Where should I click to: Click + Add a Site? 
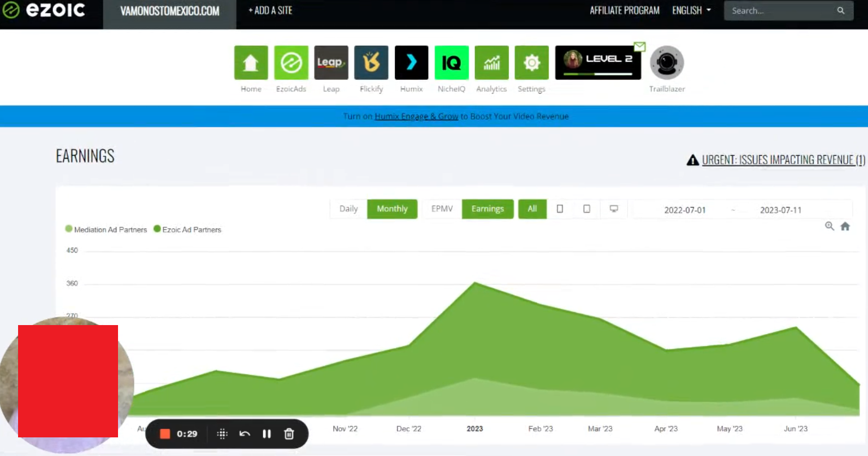[271, 10]
